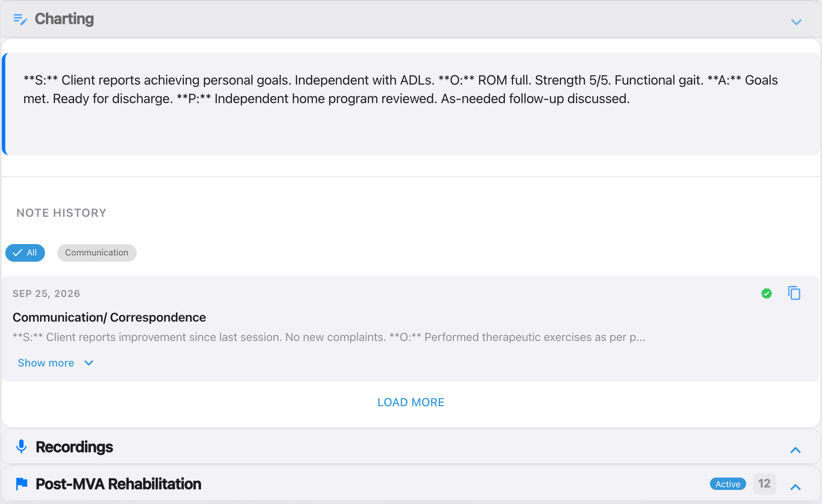Click the Recordings microphone icon
The width and height of the screenshot is (822, 504).
pyautogui.click(x=21, y=447)
